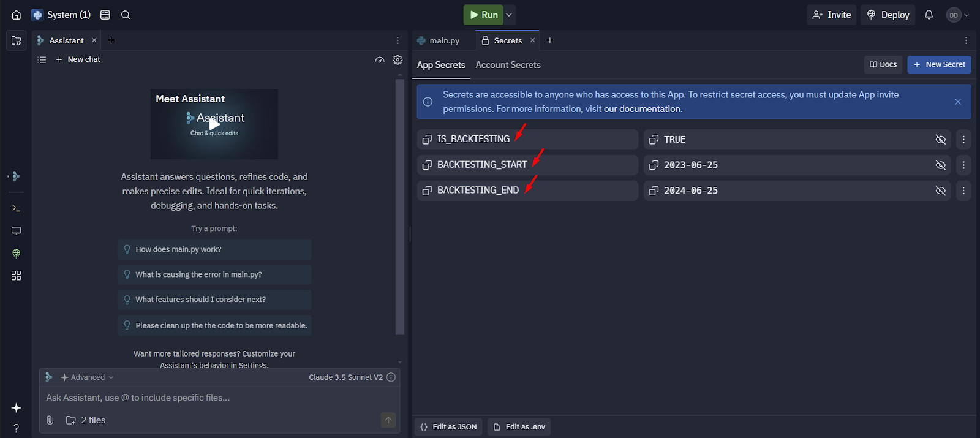The height and width of the screenshot is (438, 980).
Task: Attach a file with paperclip icon
Action: tap(50, 420)
